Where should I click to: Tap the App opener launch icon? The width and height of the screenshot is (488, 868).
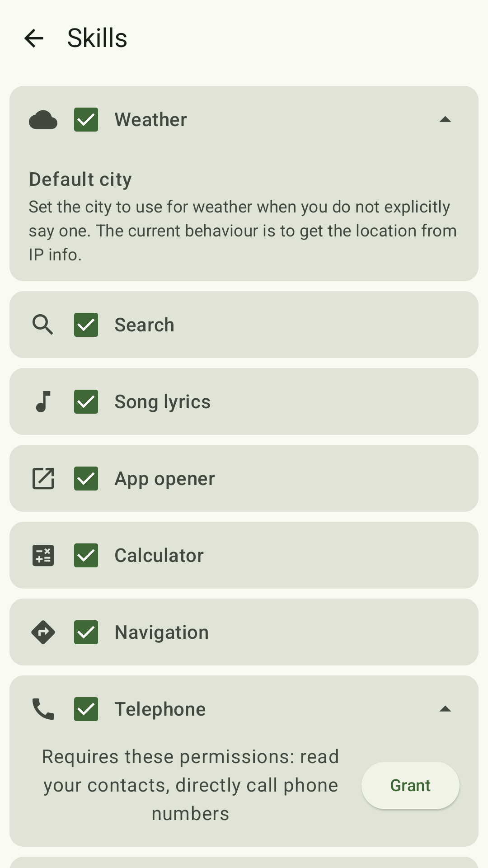tap(43, 478)
